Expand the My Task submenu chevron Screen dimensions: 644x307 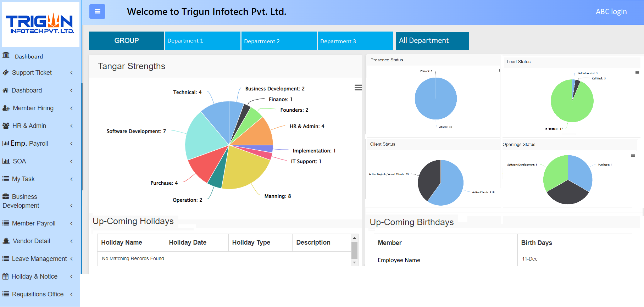[71, 179]
